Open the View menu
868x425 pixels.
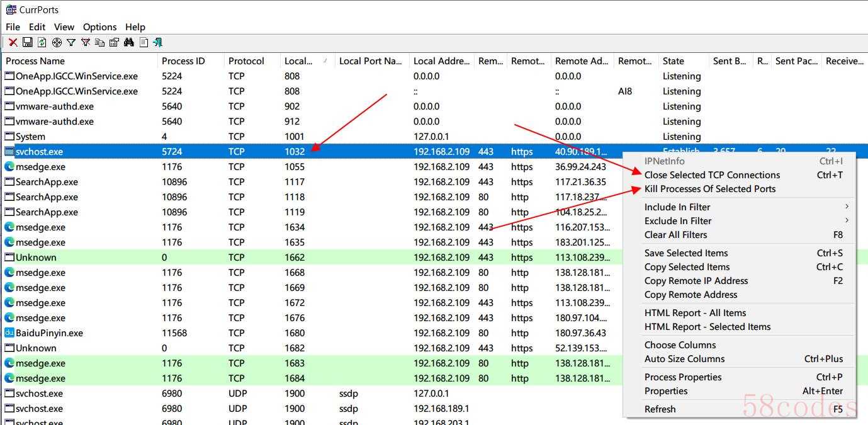(x=64, y=27)
